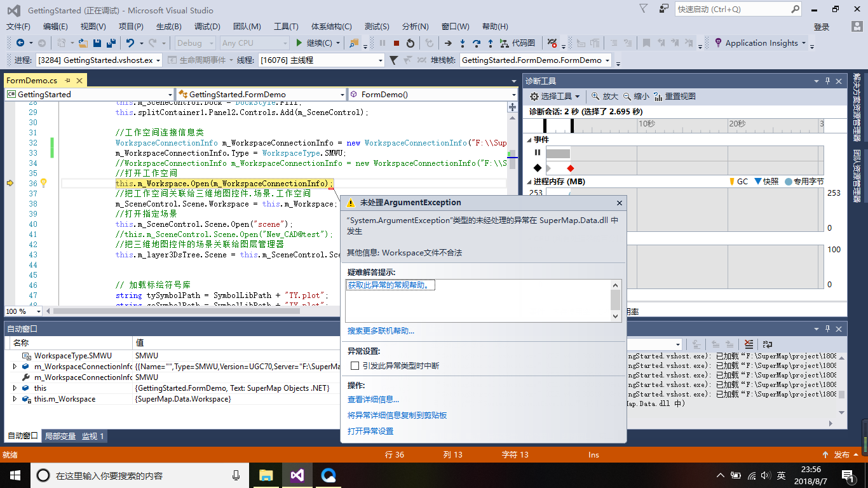The image size is (868, 488).
Task: Click the Step Into icon
Action: (x=463, y=43)
